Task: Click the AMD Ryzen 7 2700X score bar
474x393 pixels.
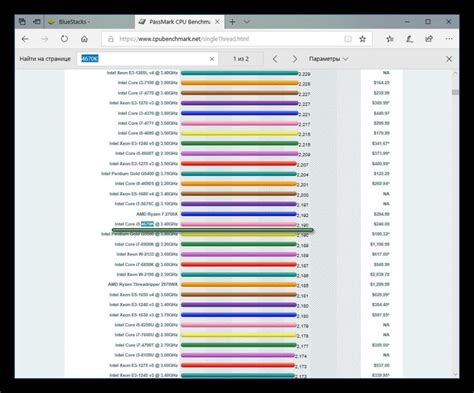Action: tap(239, 214)
